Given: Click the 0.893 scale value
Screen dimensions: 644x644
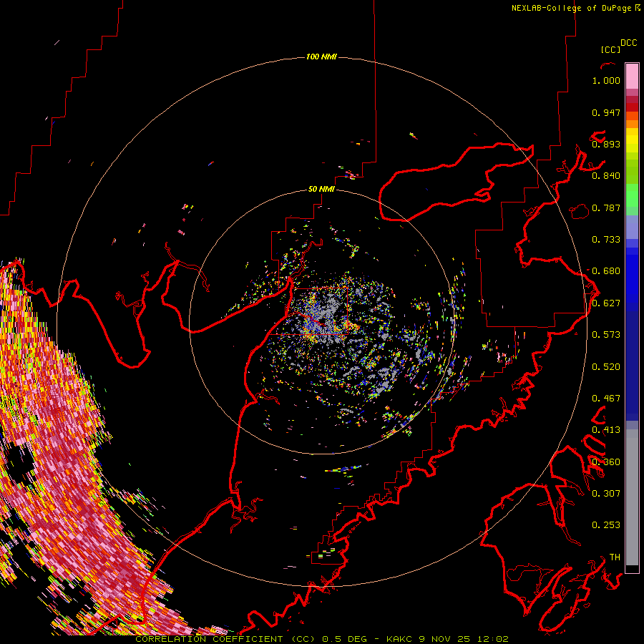Looking at the screenshot, I should [606, 144].
